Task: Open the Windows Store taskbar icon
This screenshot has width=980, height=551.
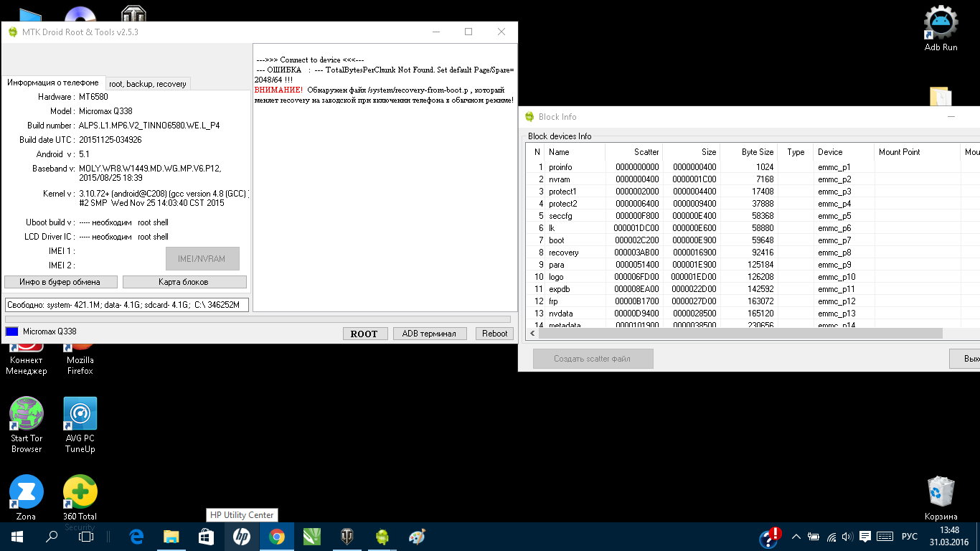Action: (x=206, y=537)
